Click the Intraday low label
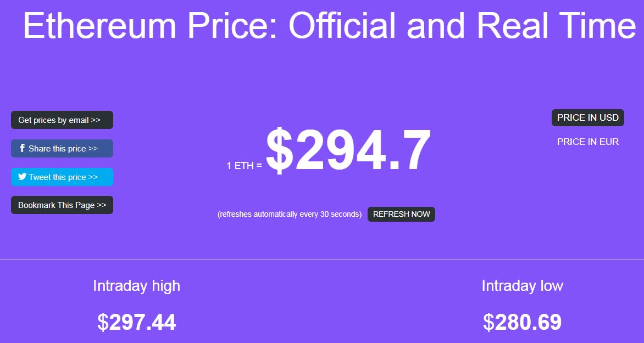Image resolution: width=644 pixels, height=343 pixels. 522,286
